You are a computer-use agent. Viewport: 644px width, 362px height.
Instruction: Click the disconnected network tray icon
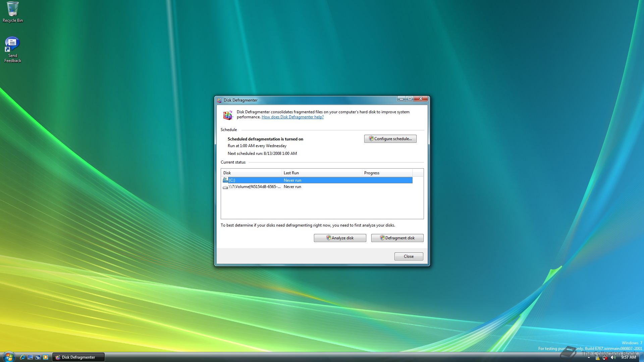(605, 357)
